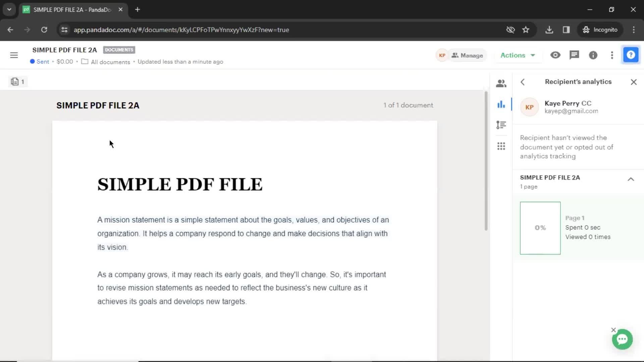The height and width of the screenshot is (362, 644).
Task: Click the grid/apps icon in analytics sidebar
Action: 501,146
